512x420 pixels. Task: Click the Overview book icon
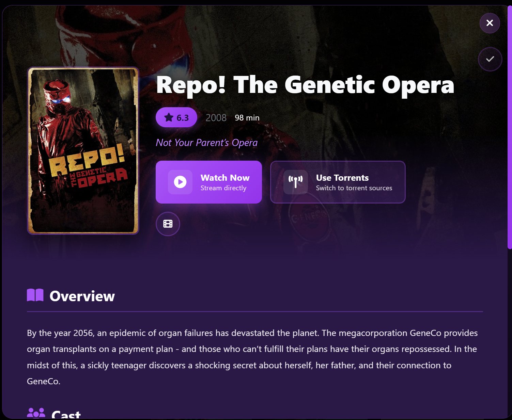pyautogui.click(x=35, y=295)
